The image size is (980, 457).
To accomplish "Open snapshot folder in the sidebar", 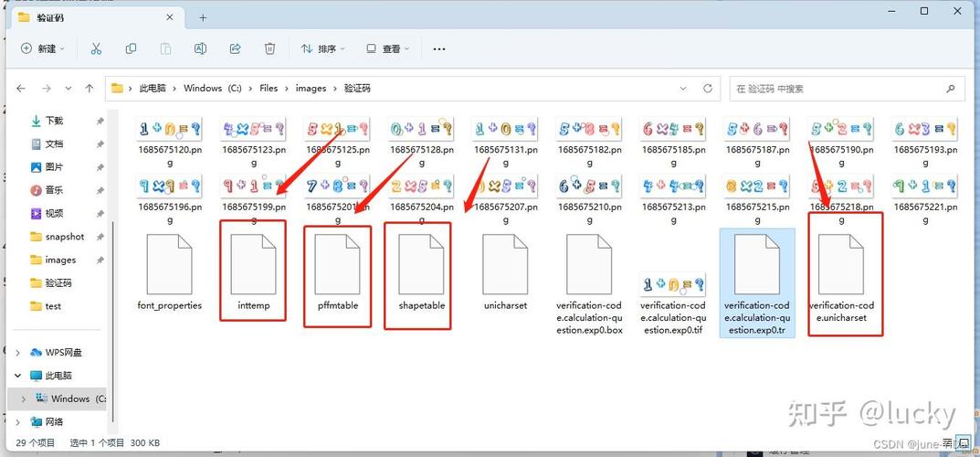I will (65, 237).
